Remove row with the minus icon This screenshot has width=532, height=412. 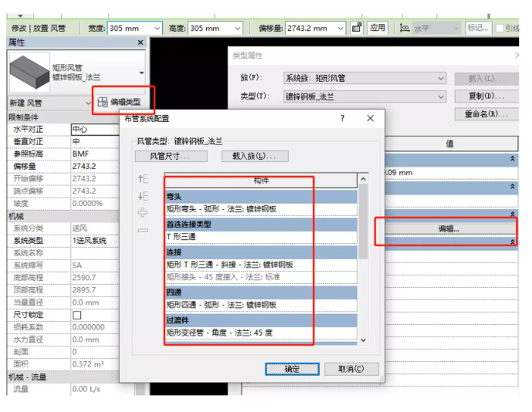click(x=142, y=230)
